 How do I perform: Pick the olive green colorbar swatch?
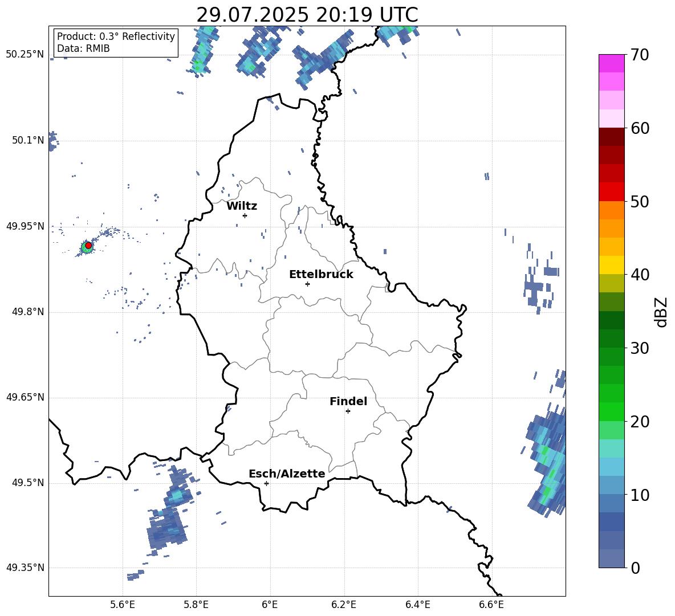click(x=611, y=283)
